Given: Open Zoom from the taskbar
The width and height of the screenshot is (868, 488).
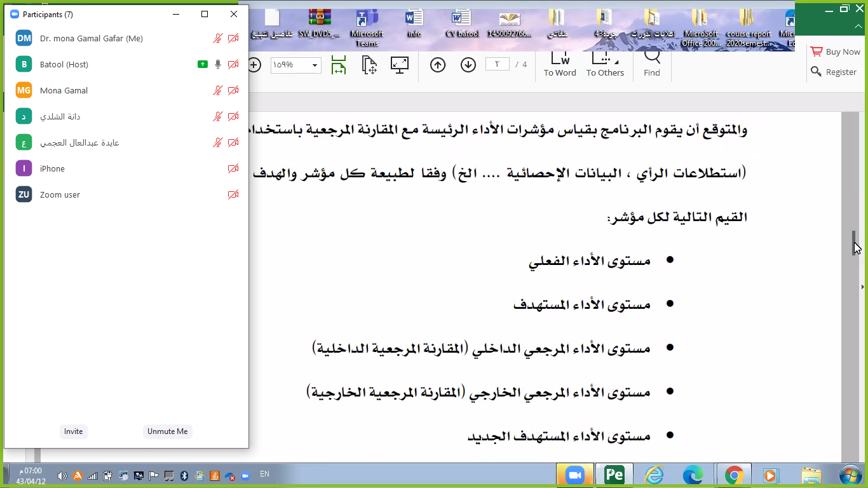Looking at the screenshot, I should [x=574, y=475].
